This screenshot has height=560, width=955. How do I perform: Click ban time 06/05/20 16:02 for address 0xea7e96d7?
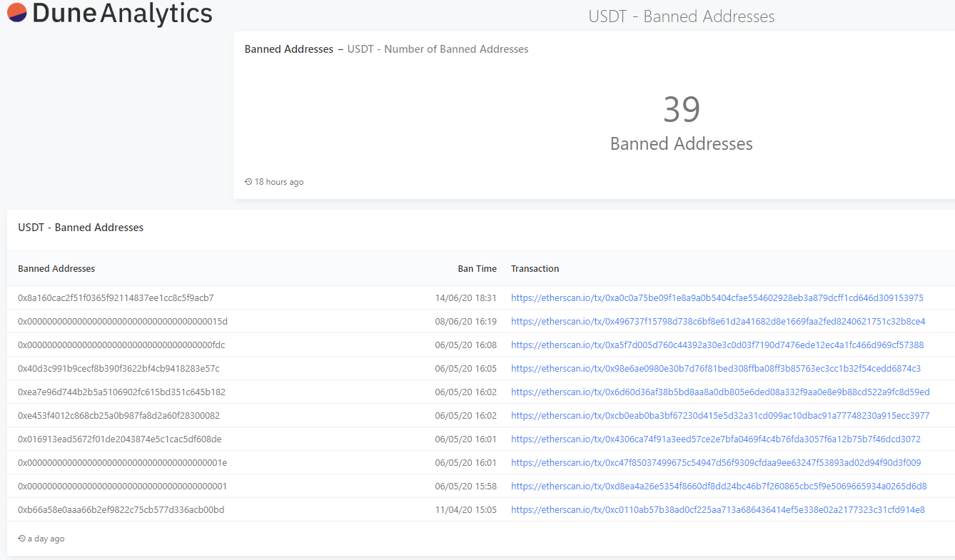(466, 392)
